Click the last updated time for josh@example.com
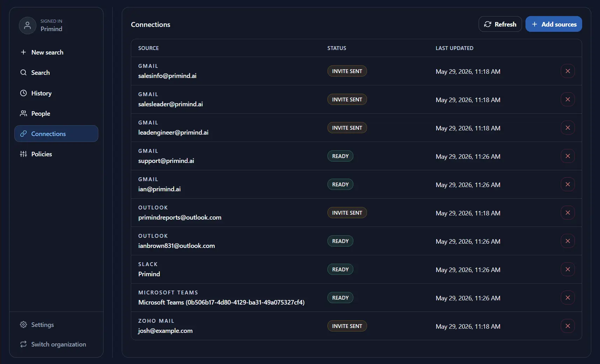Image resolution: width=600 pixels, height=364 pixels. (x=468, y=327)
